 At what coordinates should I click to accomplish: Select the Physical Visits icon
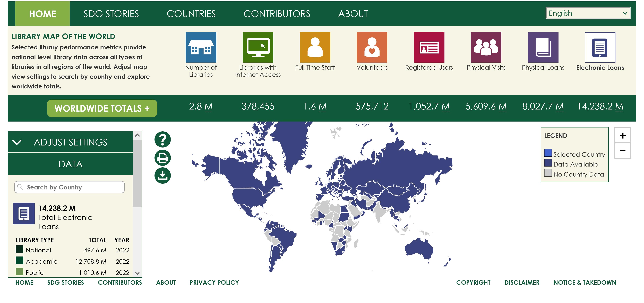point(486,47)
